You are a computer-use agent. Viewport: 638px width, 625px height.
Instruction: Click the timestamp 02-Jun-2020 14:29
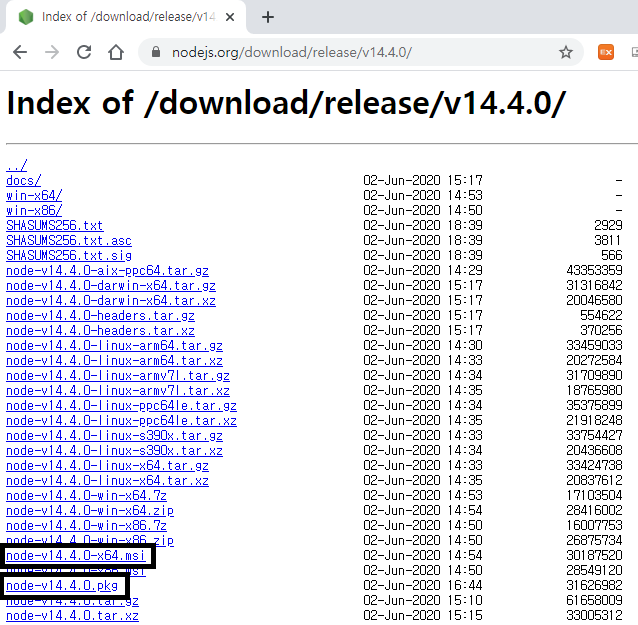423,271
